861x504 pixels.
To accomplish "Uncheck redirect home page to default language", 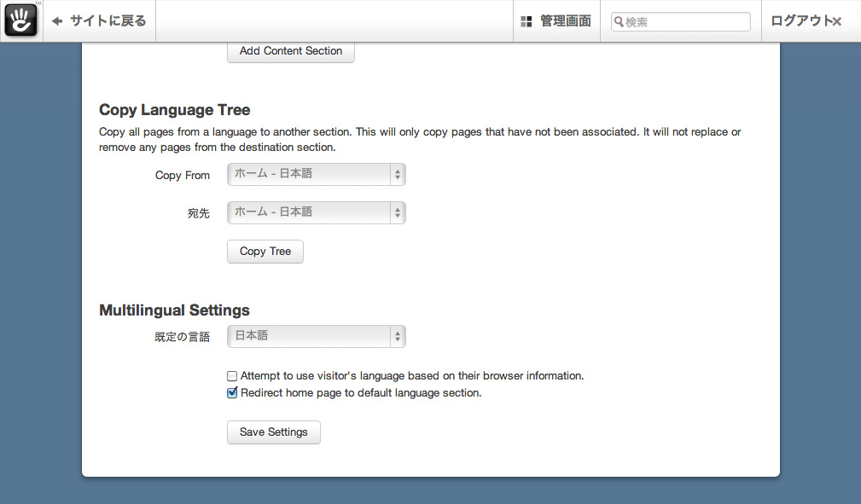I will pos(232,393).
